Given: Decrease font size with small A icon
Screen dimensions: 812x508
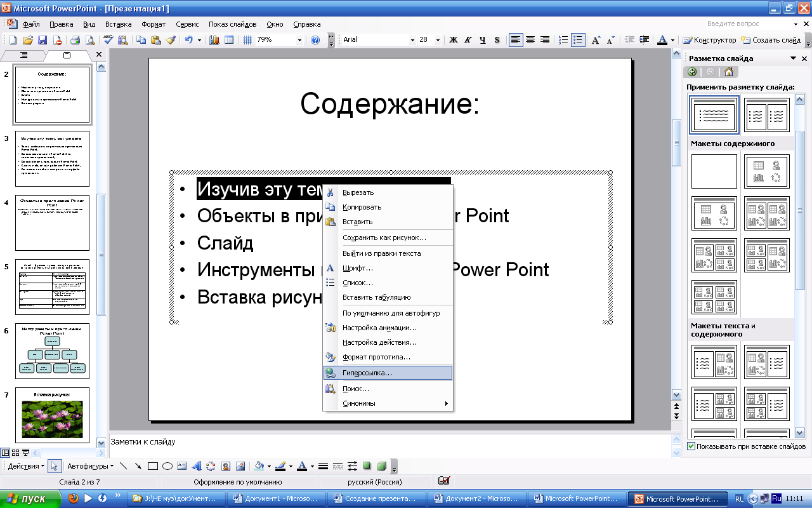Looking at the screenshot, I should tap(610, 40).
